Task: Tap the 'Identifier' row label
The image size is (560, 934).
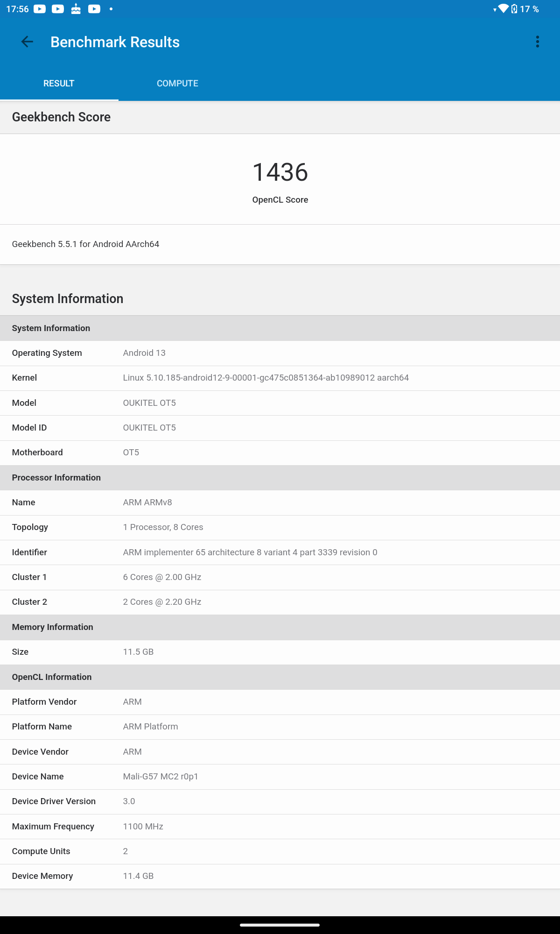Action: [29, 552]
